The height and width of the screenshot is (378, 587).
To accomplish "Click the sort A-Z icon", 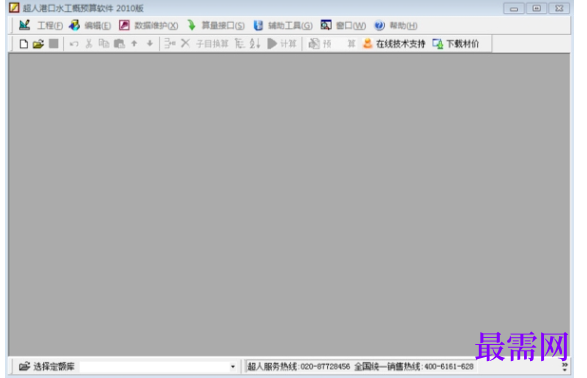I will pos(255,44).
